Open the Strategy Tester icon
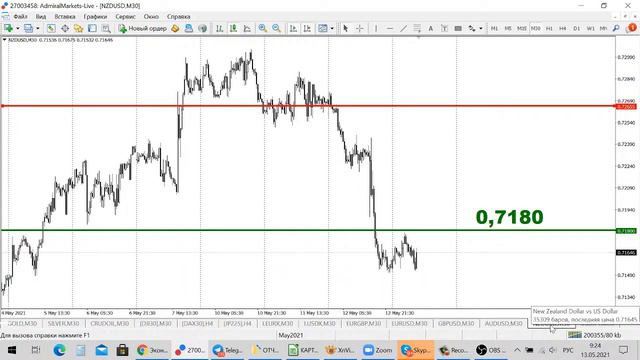This screenshot has width=640, height=360. (x=106, y=28)
